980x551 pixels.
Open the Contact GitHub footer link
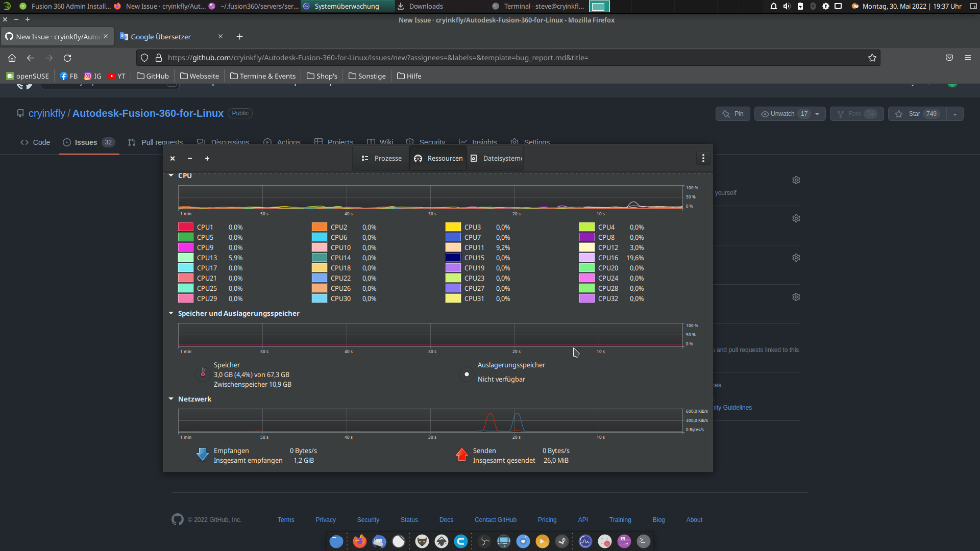tap(495, 519)
